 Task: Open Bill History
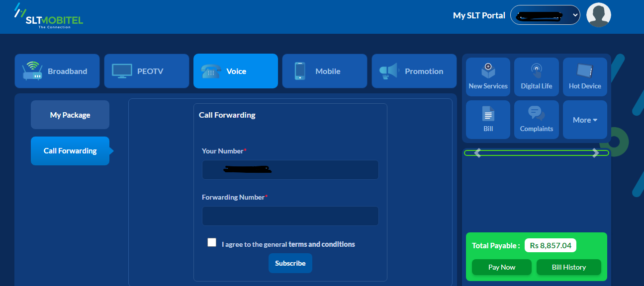point(569,267)
